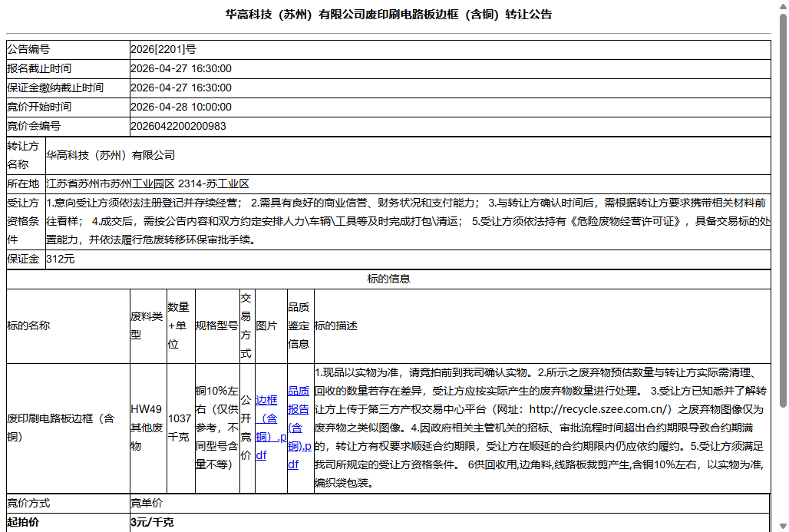Click the announcement number 2026[2201]号
Screen dimensions: 789x532
(163, 49)
